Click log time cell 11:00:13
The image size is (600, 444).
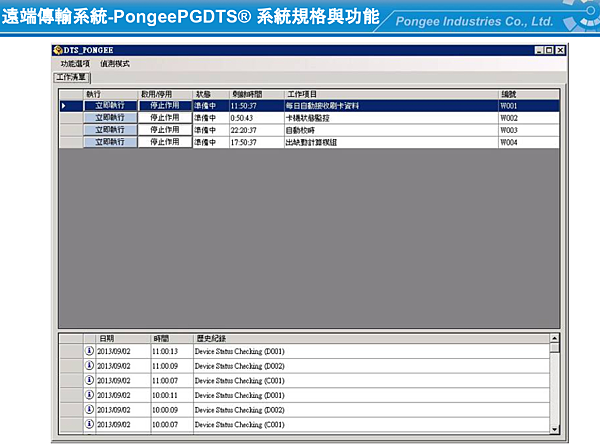click(x=172, y=351)
